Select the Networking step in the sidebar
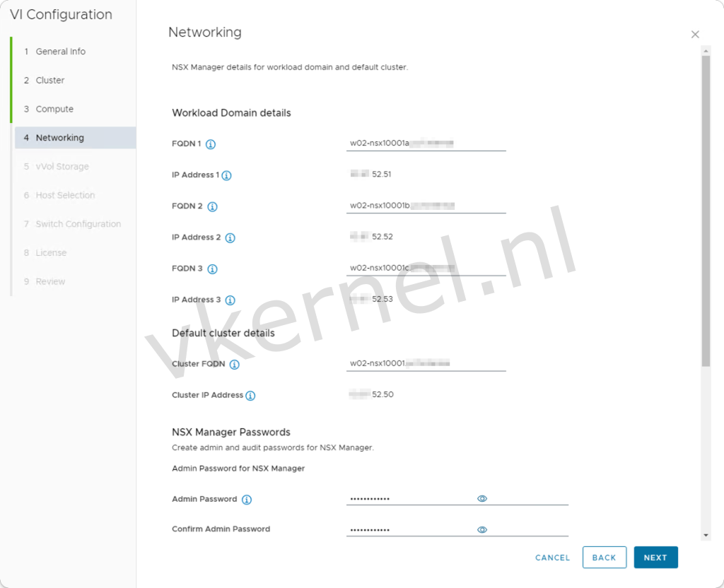Screen dimensions: 724x588 [62, 138]
